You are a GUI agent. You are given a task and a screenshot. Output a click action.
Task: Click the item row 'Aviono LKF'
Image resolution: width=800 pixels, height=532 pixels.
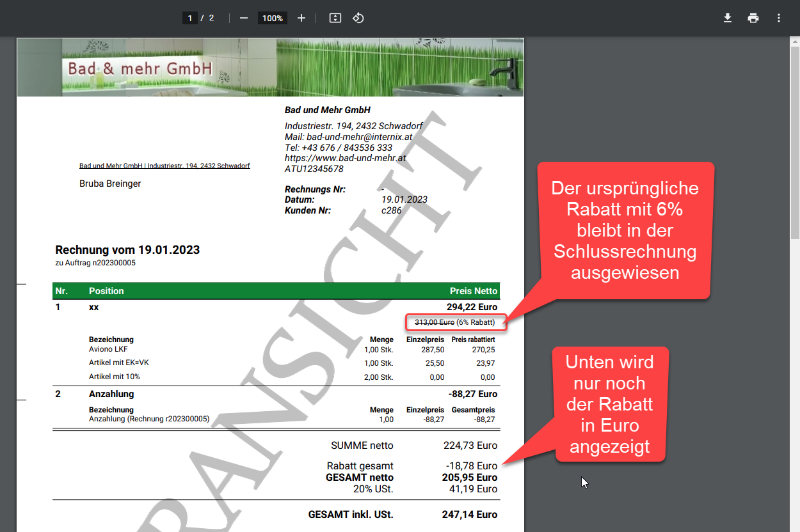coord(108,350)
